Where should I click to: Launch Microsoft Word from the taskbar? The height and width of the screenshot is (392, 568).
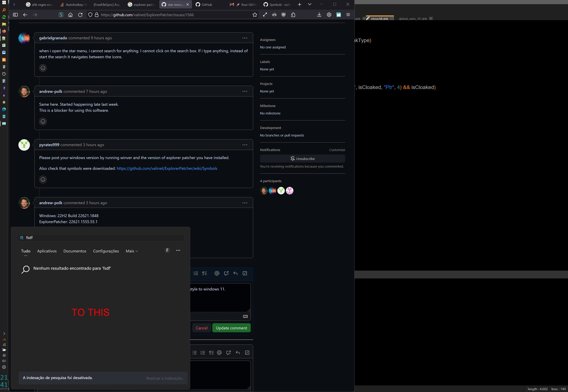(4, 52)
